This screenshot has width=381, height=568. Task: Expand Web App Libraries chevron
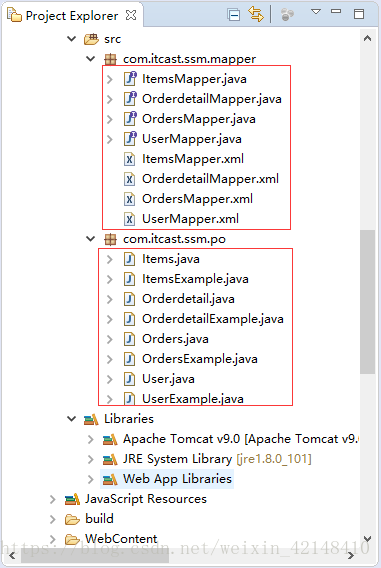pyautogui.click(x=91, y=479)
